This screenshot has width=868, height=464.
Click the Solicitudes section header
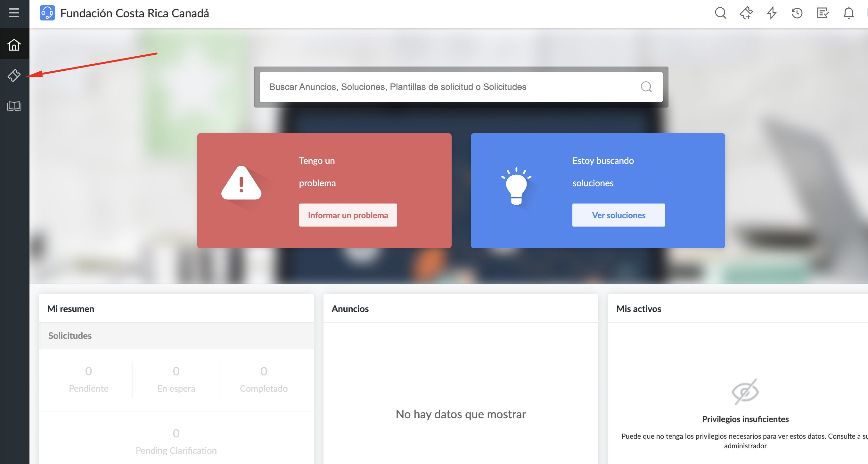[70, 335]
